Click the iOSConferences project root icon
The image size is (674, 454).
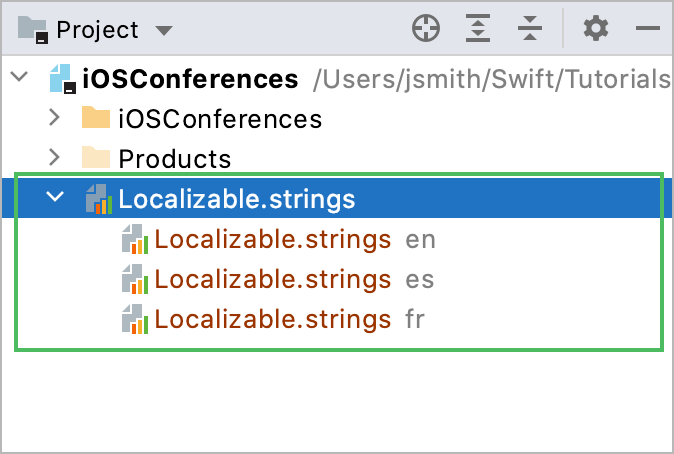60,79
